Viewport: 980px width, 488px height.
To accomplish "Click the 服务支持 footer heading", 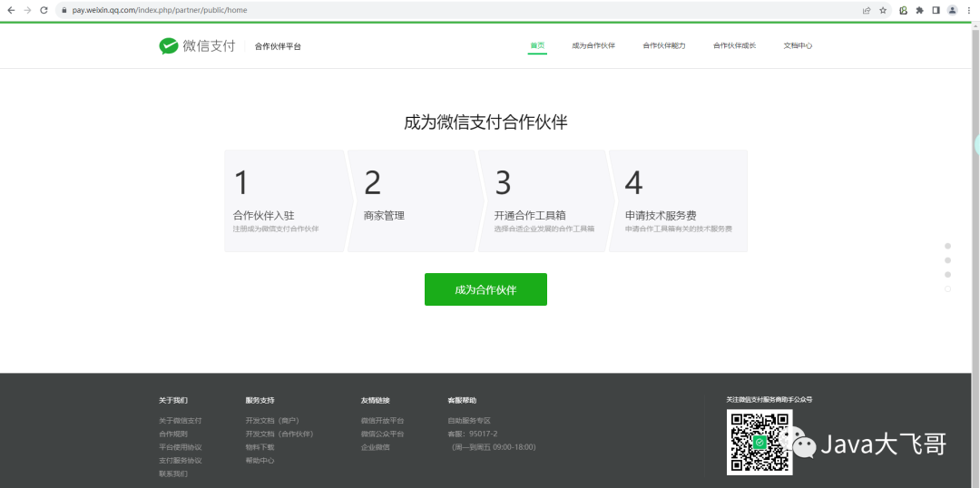I will click(260, 400).
